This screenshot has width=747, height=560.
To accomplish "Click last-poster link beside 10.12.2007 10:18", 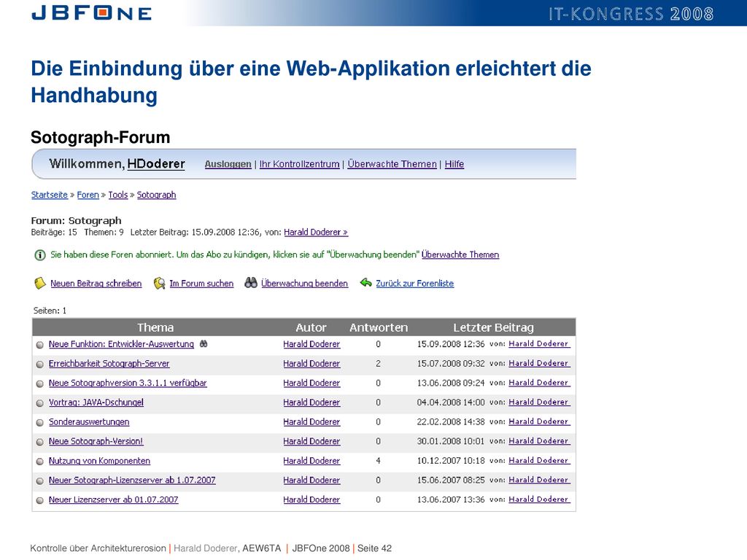I will 539,461.
